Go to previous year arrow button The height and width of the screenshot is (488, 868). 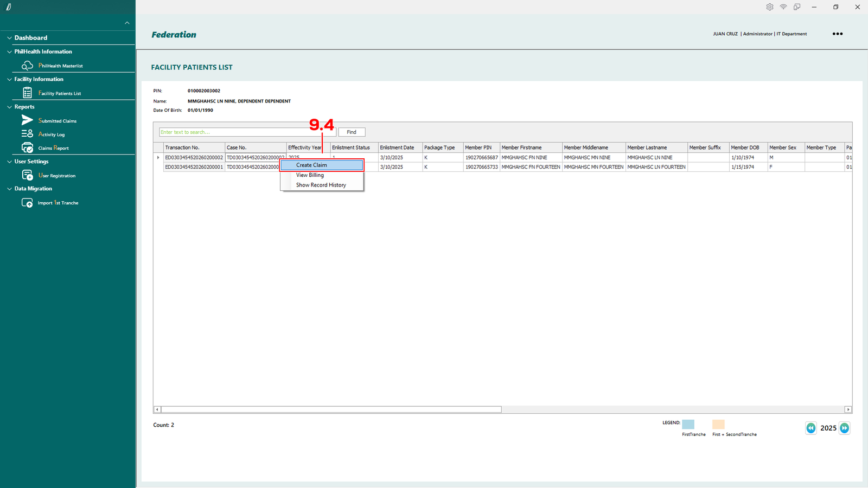(810, 428)
